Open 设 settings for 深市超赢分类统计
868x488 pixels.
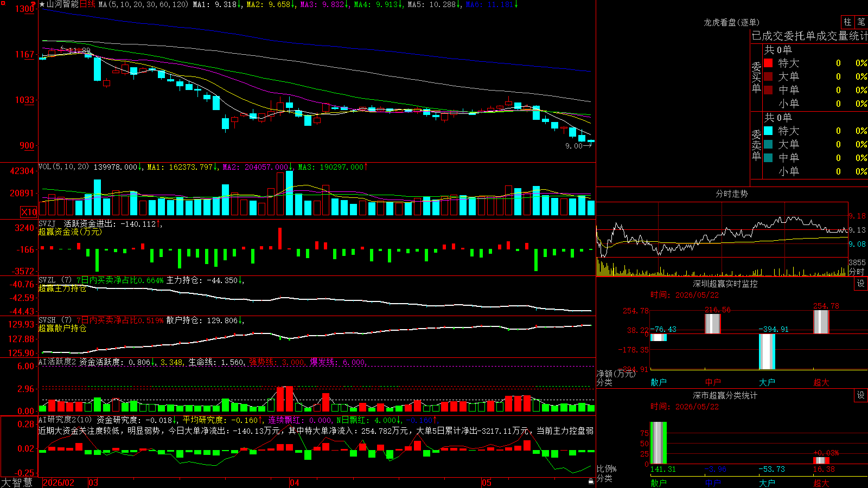coord(861,395)
